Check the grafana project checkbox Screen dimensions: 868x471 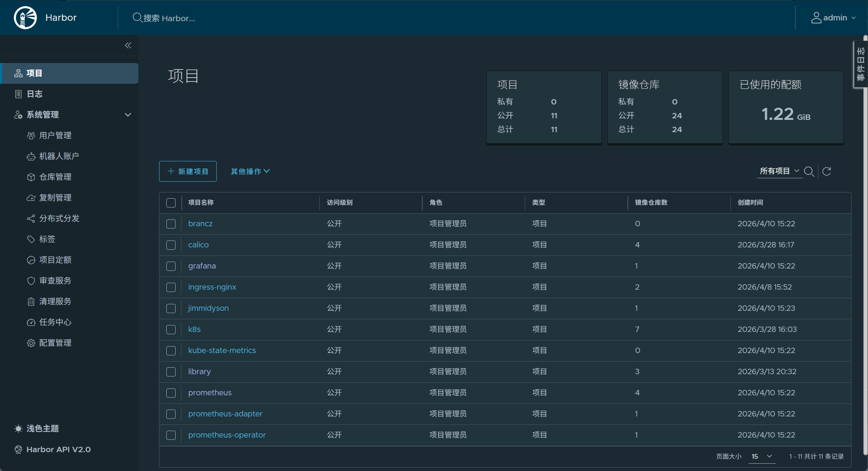tap(171, 266)
